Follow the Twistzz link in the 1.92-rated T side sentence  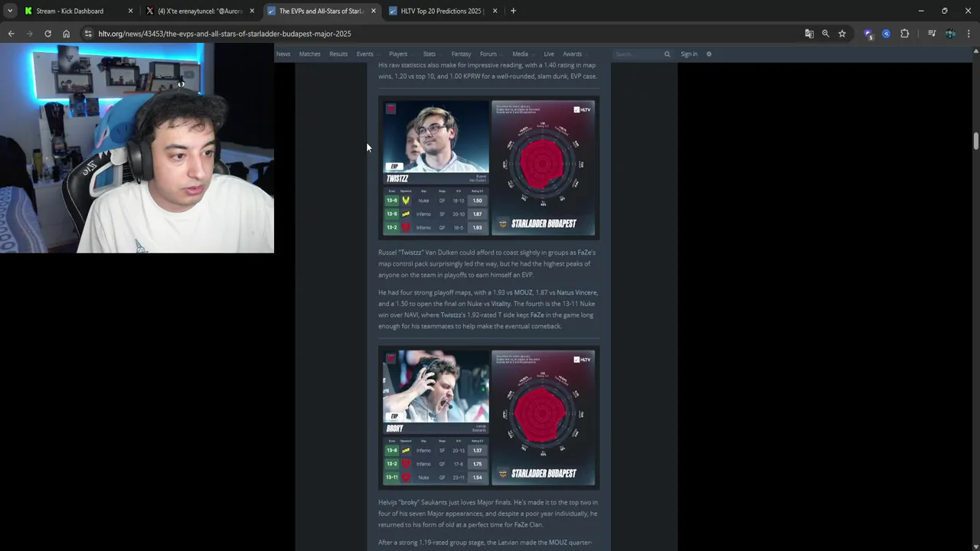(450, 315)
